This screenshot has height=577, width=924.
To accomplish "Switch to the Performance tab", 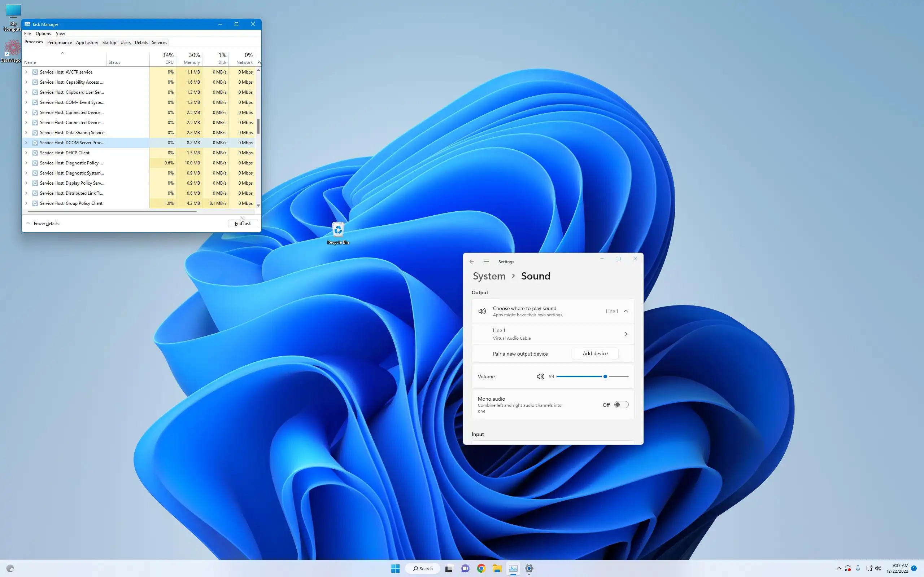I will pyautogui.click(x=59, y=42).
